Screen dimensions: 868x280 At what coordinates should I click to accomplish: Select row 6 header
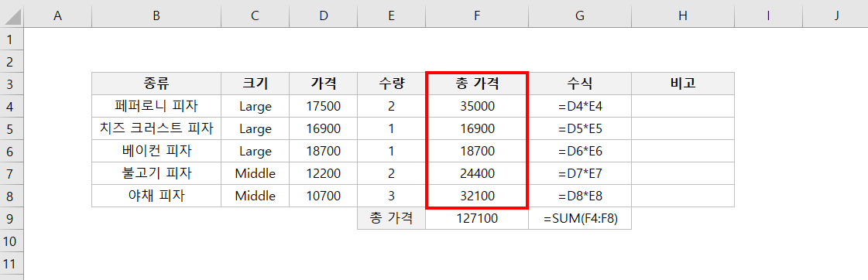pos(12,151)
